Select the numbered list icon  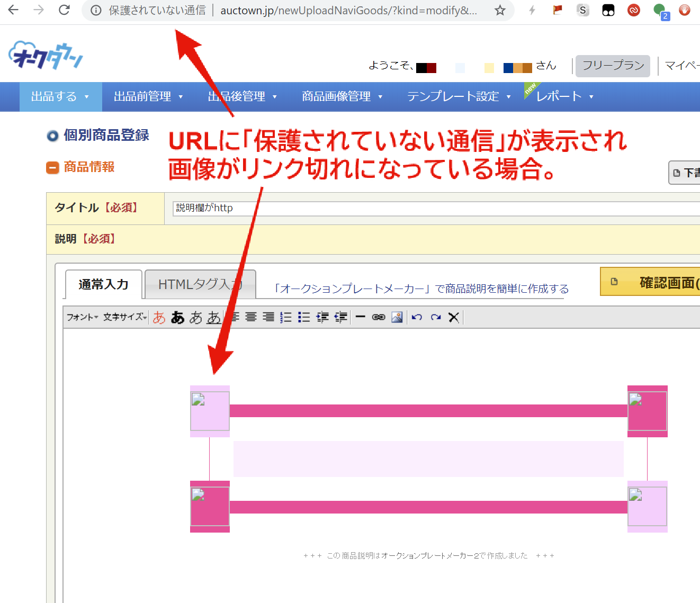[285, 317]
